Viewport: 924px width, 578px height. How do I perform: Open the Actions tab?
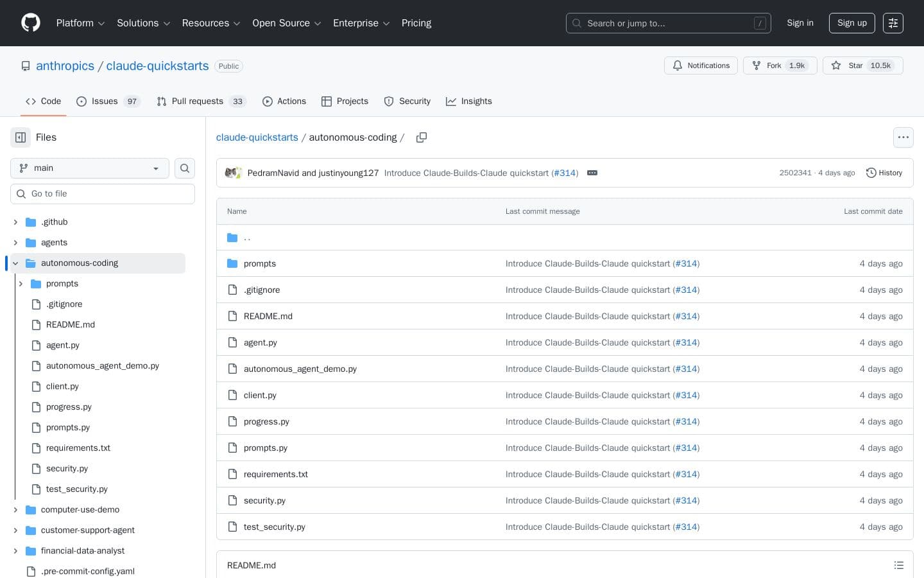[x=284, y=101]
